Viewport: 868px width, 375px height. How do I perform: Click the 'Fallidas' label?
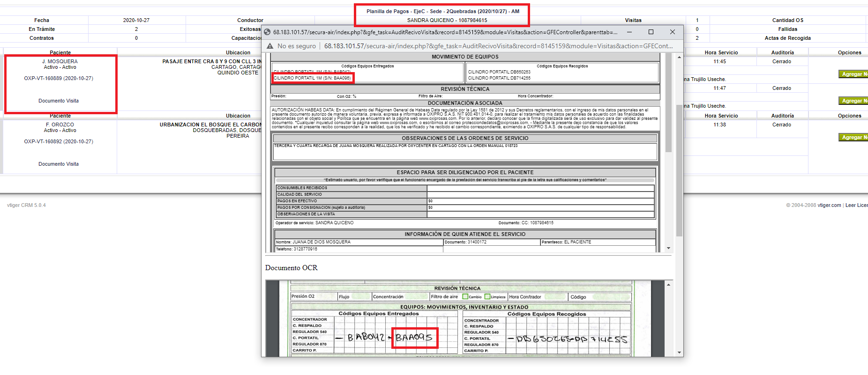pos(788,29)
